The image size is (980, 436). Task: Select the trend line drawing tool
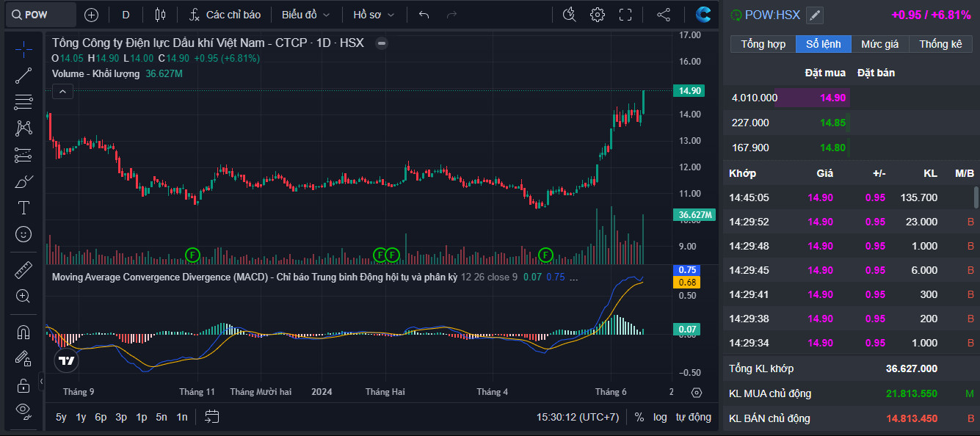23,75
